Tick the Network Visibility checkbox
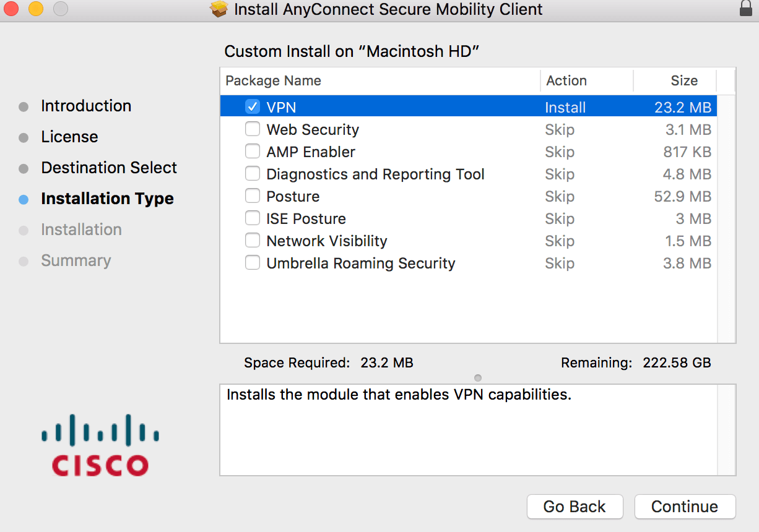 [253, 241]
